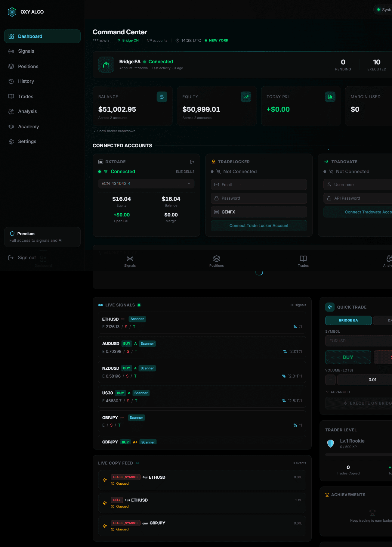Log out of the DXTrade account icon
Viewport: 392px width, 547px height.
click(192, 162)
